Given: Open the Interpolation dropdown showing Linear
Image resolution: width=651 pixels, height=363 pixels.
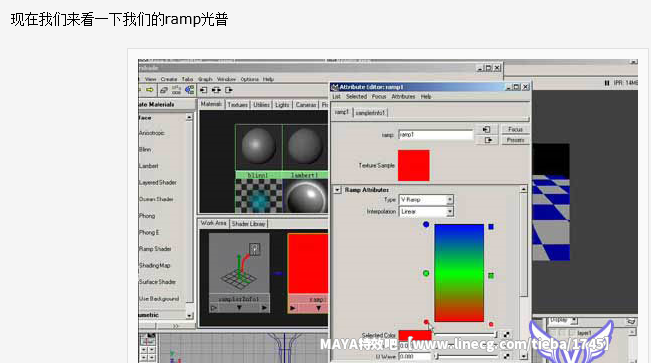Looking at the screenshot, I should pos(426,212).
